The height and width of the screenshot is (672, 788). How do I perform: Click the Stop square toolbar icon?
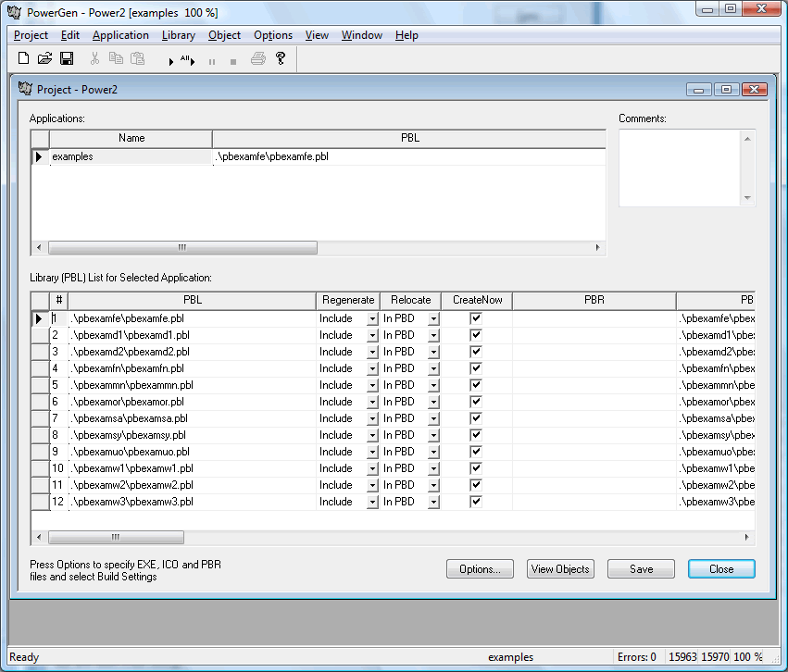233,62
